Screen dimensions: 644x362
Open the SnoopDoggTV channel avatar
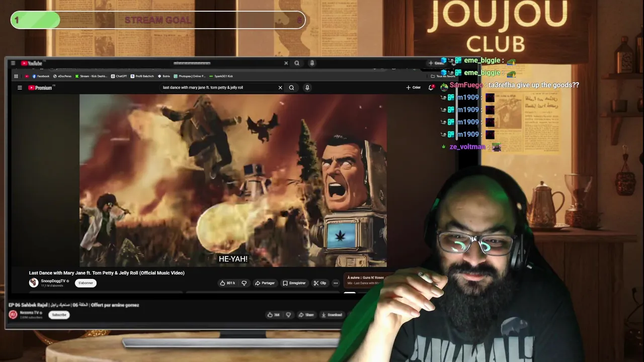[34, 283]
